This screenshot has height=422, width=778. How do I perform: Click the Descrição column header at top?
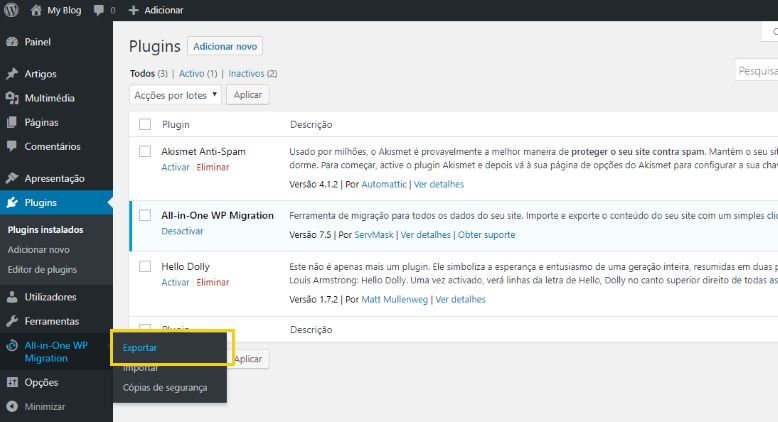(311, 124)
